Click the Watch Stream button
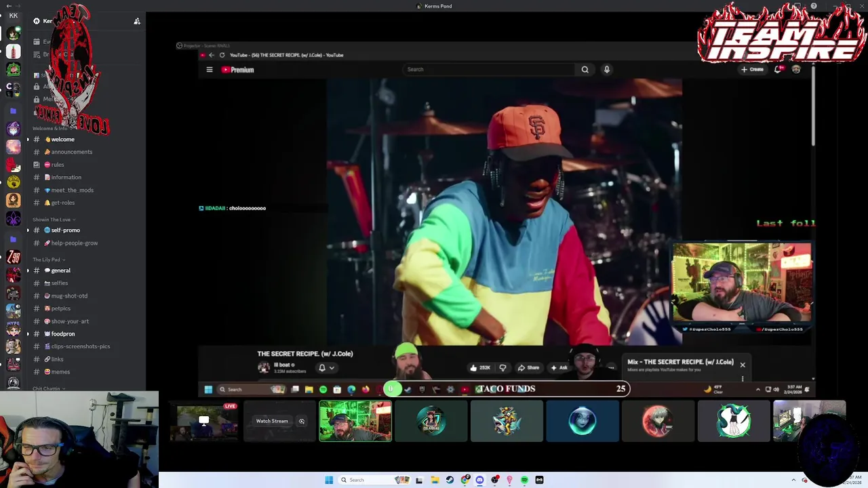The image size is (868, 488). tap(272, 421)
